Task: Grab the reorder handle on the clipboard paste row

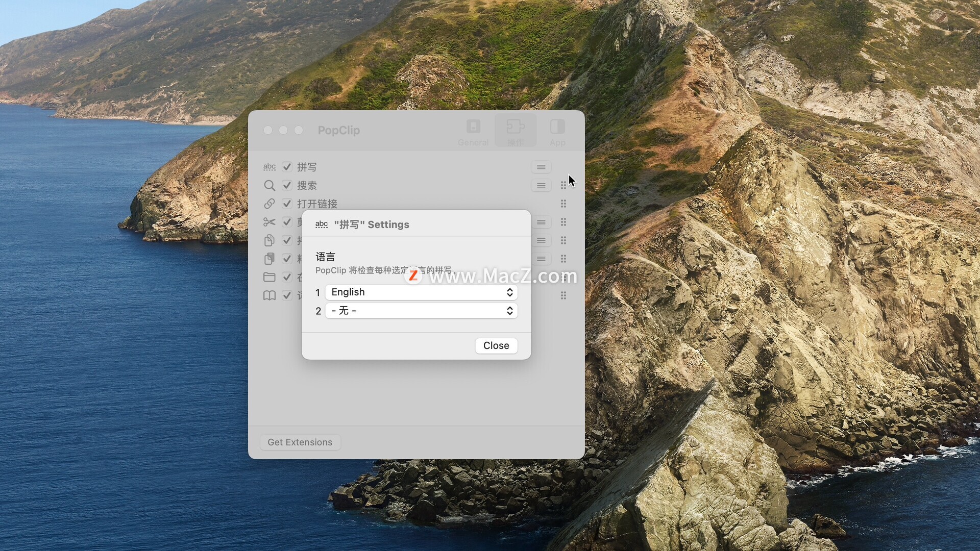Action: coord(563,259)
